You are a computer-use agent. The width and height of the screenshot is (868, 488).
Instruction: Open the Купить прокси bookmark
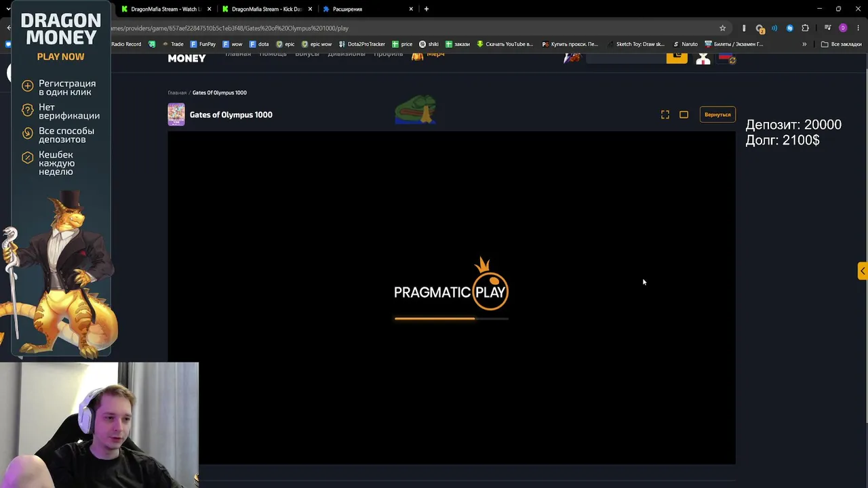[x=570, y=44]
